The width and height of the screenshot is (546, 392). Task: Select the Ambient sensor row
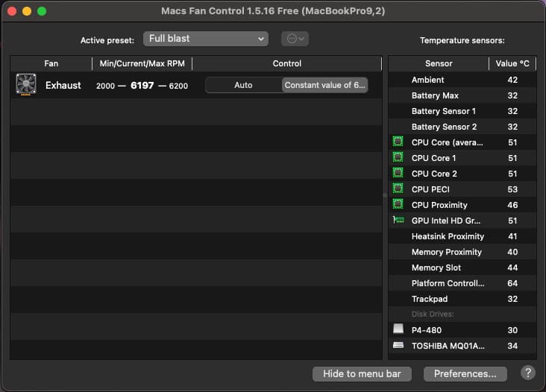462,80
